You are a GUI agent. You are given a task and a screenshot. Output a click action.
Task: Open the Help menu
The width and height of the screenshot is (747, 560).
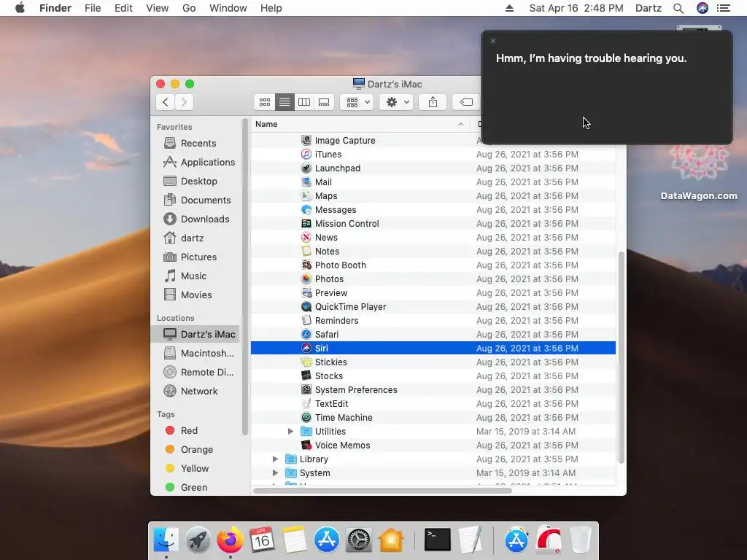[x=271, y=8]
